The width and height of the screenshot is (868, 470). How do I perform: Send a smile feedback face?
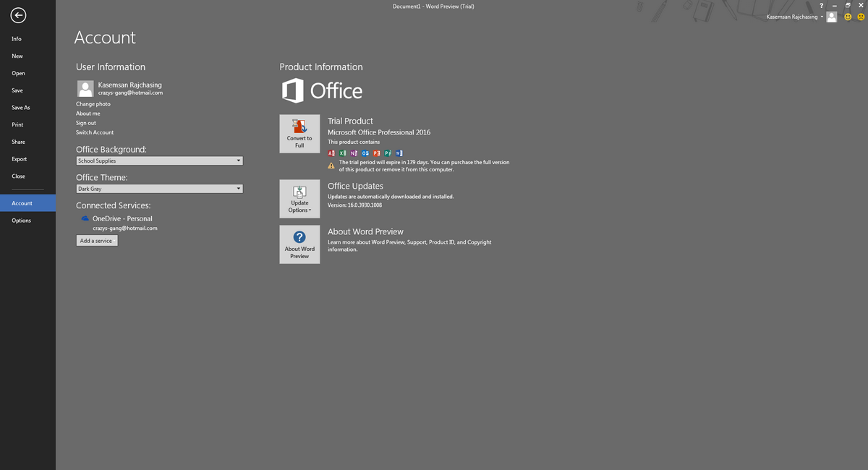pyautogui.click(x=848, y=17)
